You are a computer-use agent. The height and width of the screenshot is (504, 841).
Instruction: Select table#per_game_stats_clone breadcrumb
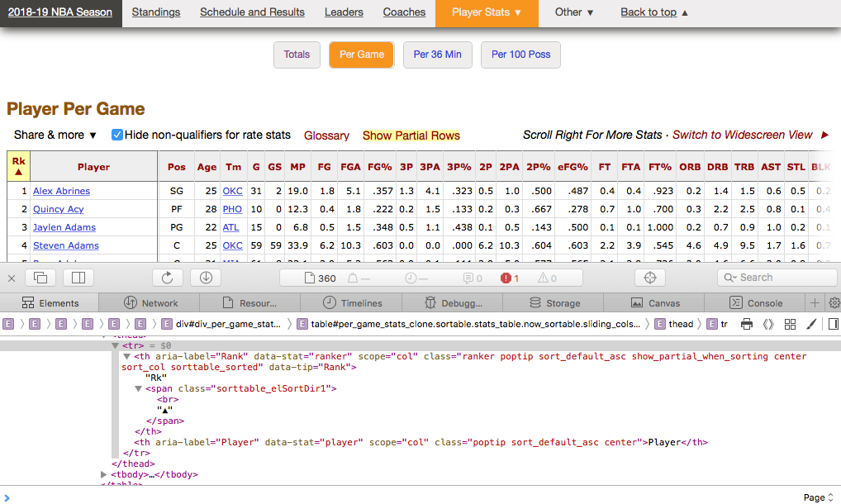tap(468, 324)
